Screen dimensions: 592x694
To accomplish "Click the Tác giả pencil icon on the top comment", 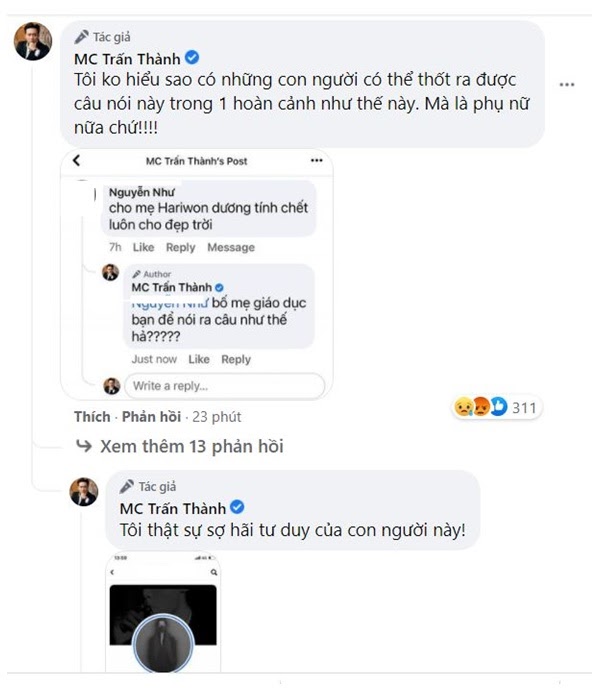I will pos(81,37).
